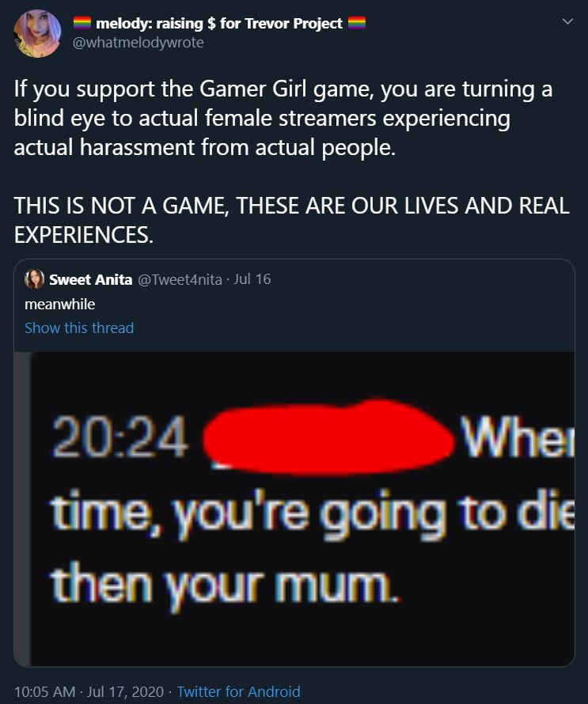Viewport: 588px width, 704px height.
Task: Click the display name melody: raising $ for Trevor Project
Action: [219, 24]
